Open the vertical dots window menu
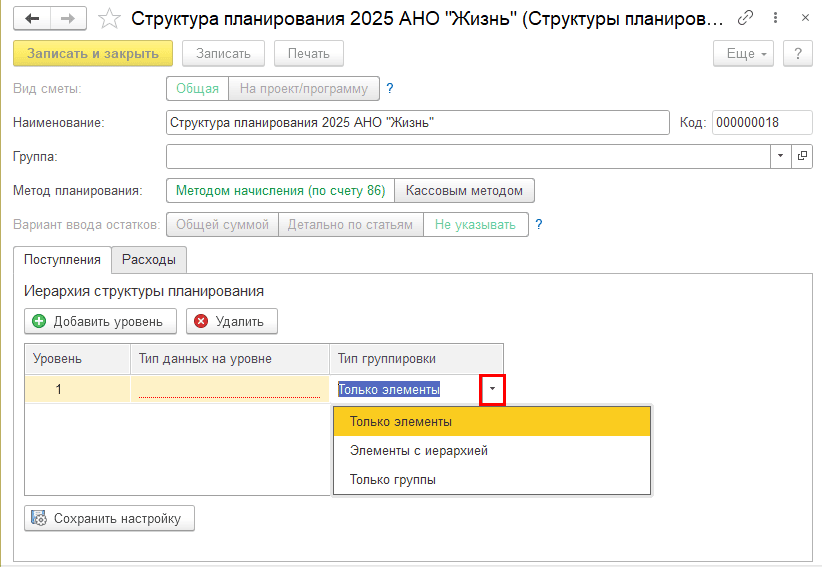Viewport: 822px width, 567px height. pyautogui.click(x=773, y=18)
